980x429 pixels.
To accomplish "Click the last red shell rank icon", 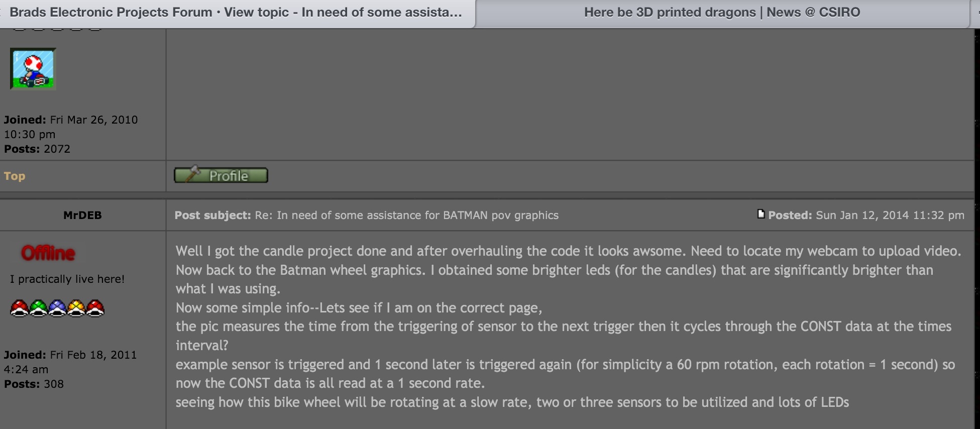I will coord(95,308).
